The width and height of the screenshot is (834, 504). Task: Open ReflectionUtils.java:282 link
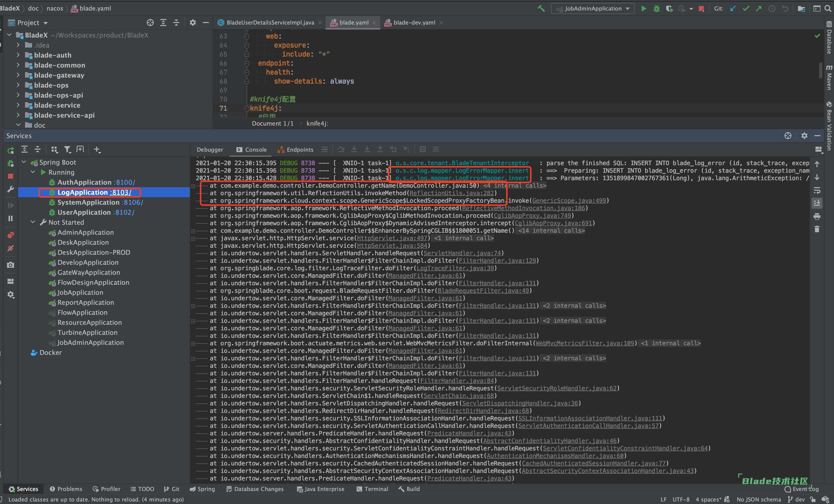coord(452,193)
